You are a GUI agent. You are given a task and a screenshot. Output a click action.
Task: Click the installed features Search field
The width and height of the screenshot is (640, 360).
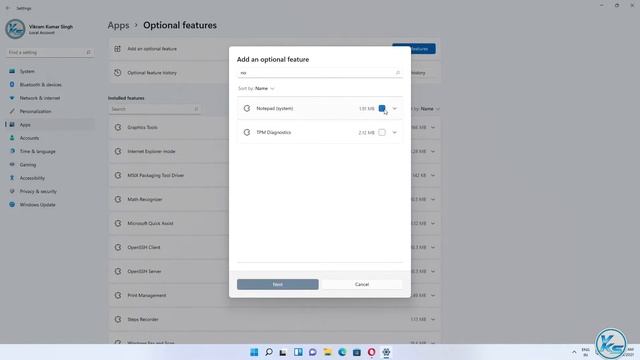(x=154, y=109)
